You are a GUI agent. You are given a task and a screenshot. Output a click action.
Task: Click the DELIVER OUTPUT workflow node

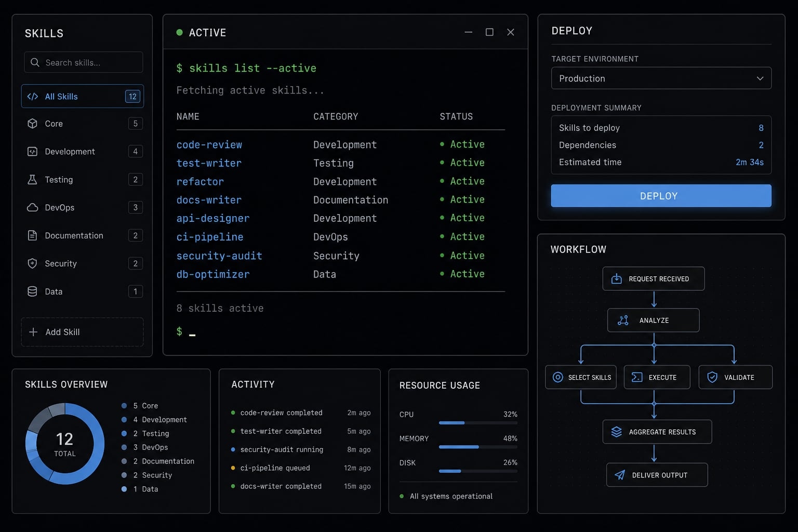coord(657,475)
